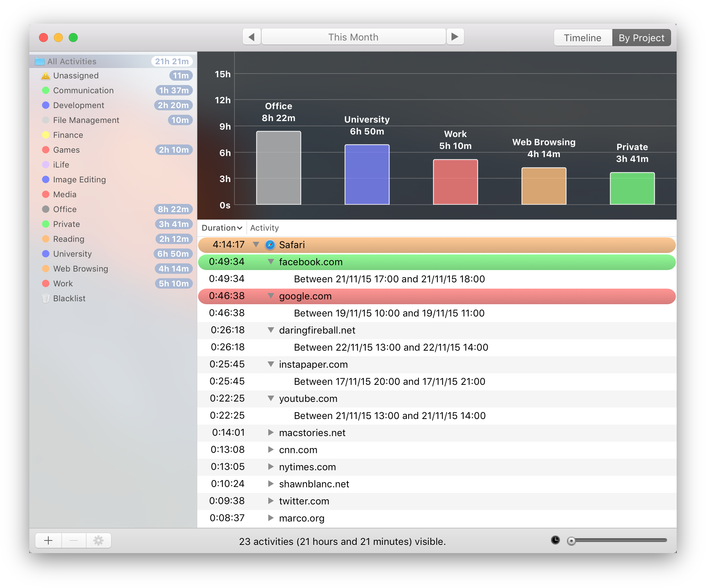Click the 0:08:37 duration cell for marco.org
706x588 pixels.
[227, 518]
